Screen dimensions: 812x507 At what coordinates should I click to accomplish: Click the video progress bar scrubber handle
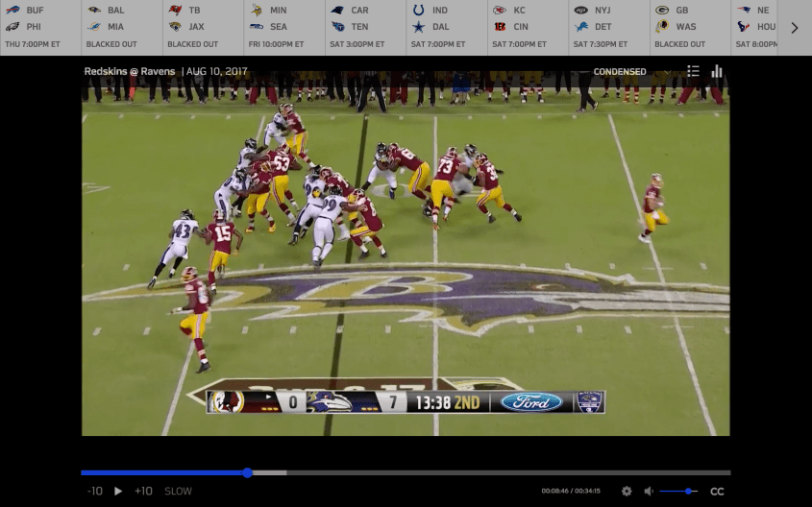coord(247,472)
